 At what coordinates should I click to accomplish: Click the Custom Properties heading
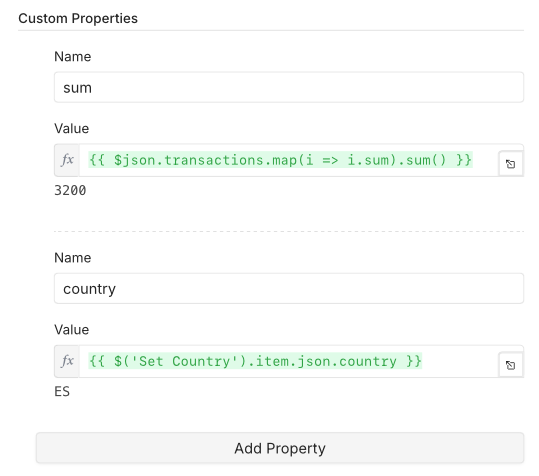coord(78,19)
